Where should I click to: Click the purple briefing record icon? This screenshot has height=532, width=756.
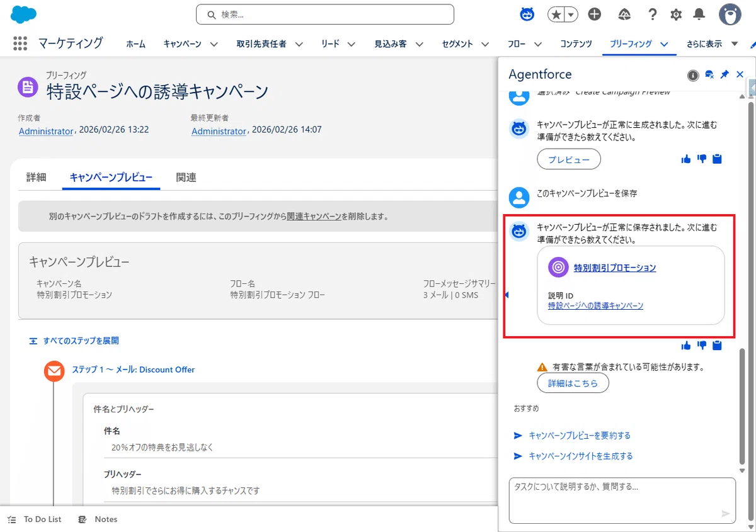[x=28, y=87]
